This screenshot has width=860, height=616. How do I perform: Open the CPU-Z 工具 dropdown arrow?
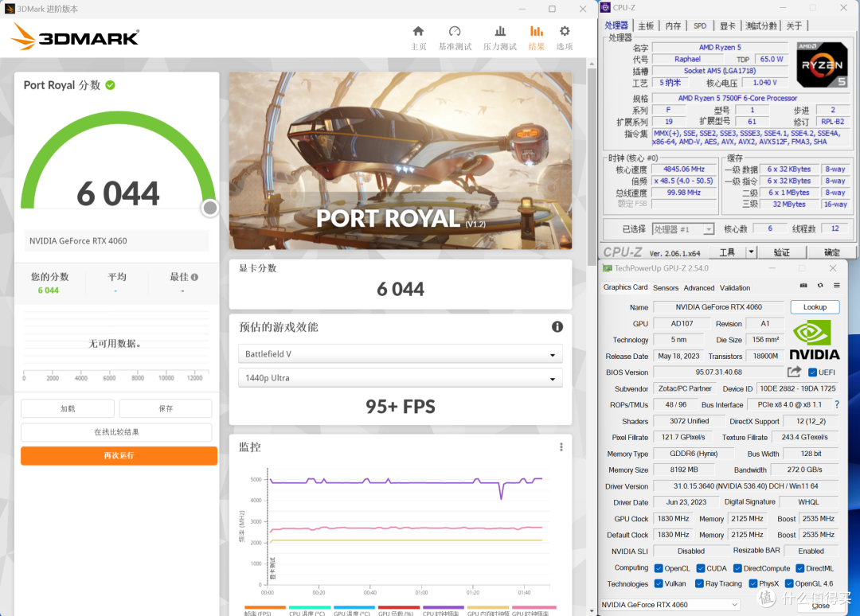click(x=751, y=252)
